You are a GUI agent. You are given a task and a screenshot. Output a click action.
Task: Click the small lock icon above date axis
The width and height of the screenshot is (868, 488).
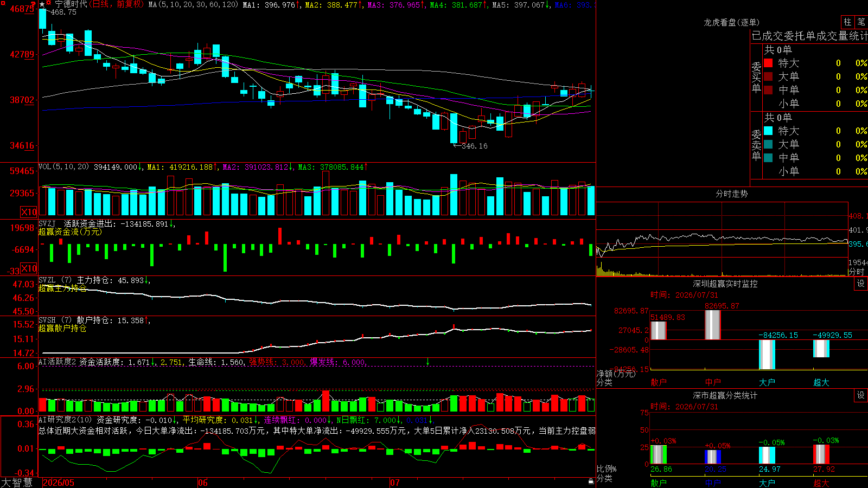point(591,481)
